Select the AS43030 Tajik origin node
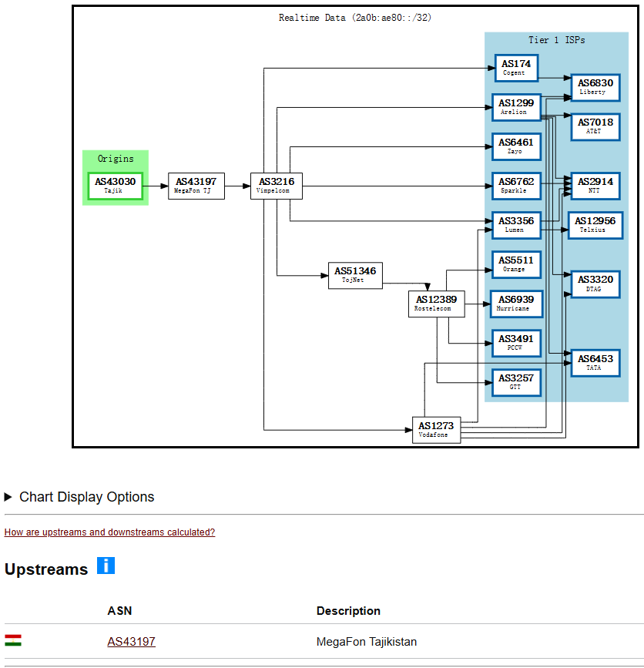This screenshot has width=644, height=668. [x=116, y=186]
